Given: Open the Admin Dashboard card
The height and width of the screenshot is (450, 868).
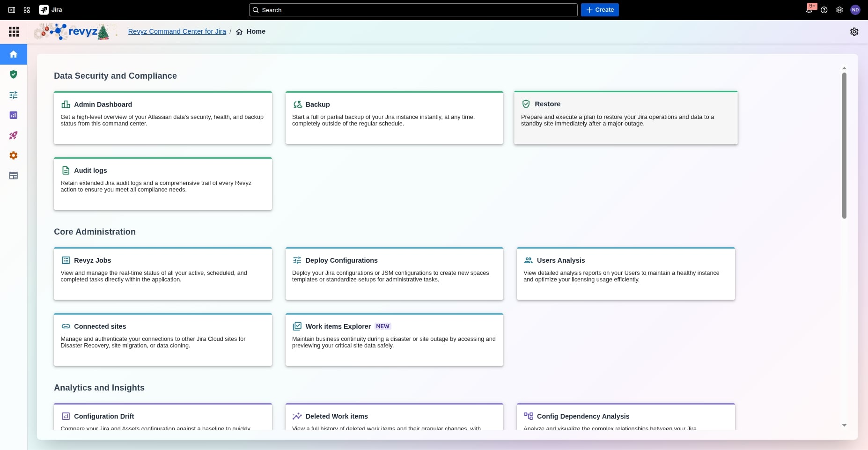Looking at the screenshot, I should click(162, 118).
